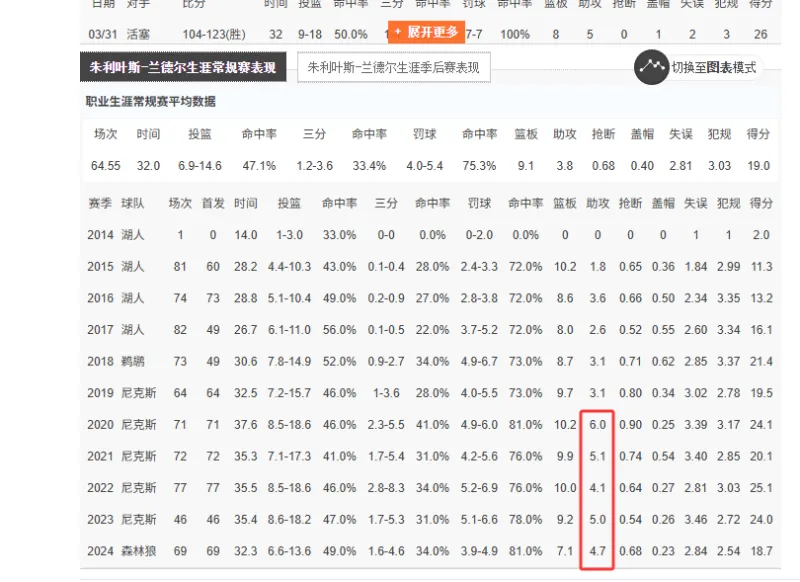
Task: Click assists value 6.0 in 2020 row
Action: 597,425
